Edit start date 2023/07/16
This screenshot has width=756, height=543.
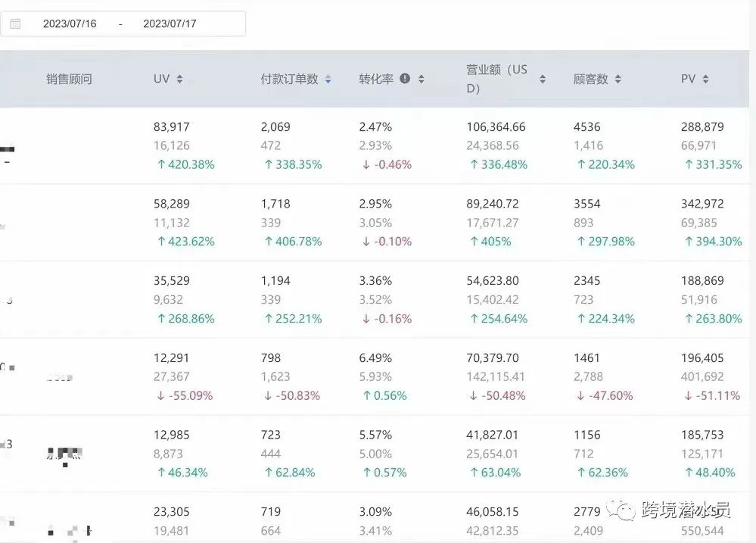(x=70, y=23)
